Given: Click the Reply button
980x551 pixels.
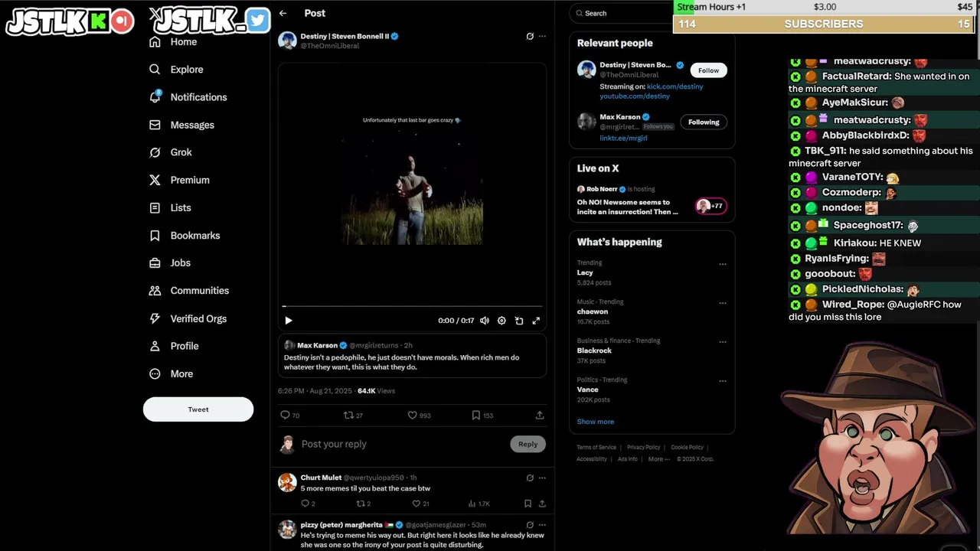Looking at the screenshot, I should pos(528,444).
